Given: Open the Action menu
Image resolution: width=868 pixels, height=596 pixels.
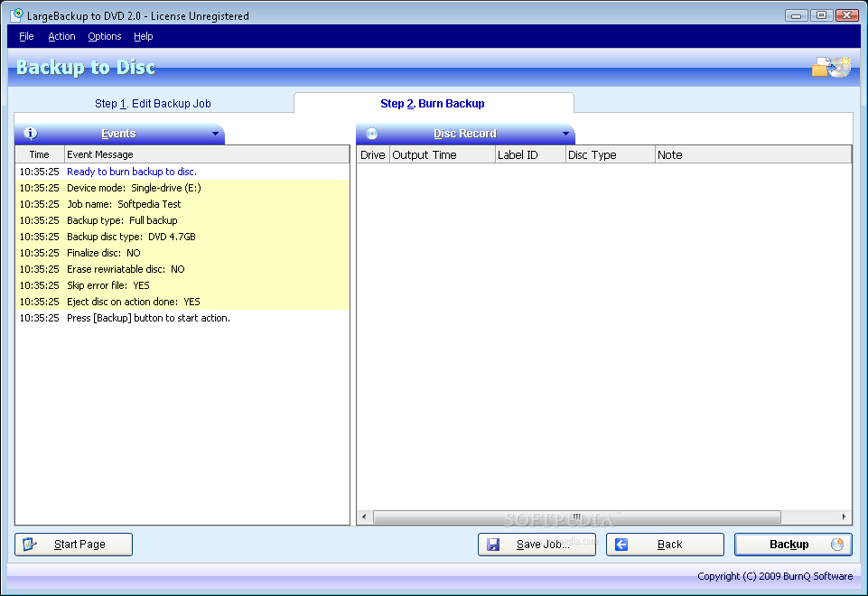Looking at the screenshot, I should point(61,36).
